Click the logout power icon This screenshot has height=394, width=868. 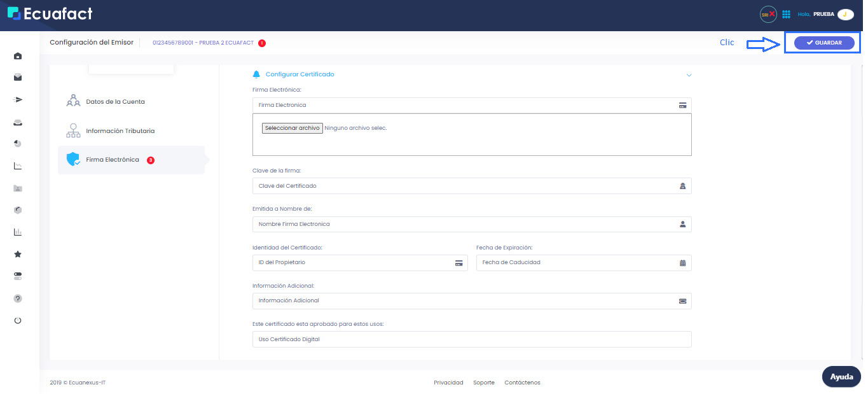pyautogui.click(x=17, y=320)
